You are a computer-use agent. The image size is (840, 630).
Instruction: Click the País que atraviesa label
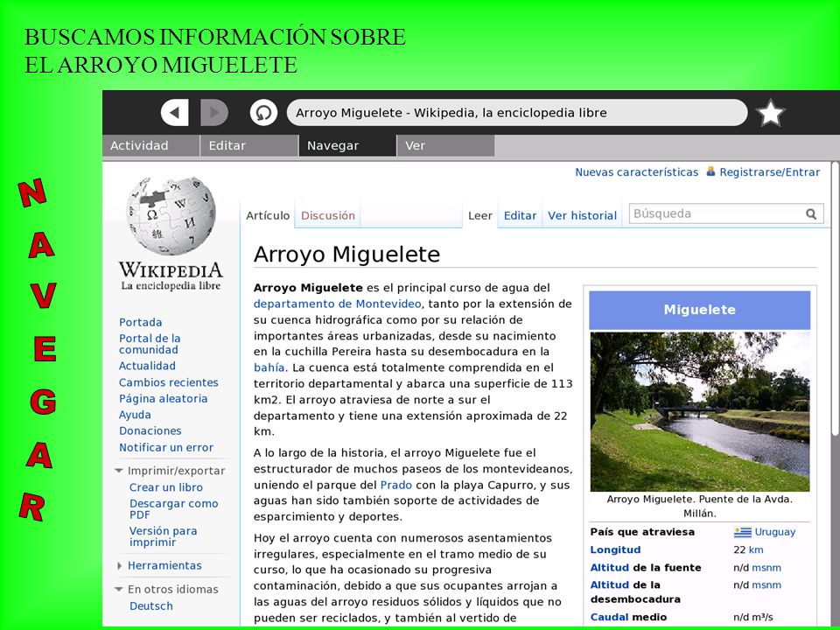642,532
